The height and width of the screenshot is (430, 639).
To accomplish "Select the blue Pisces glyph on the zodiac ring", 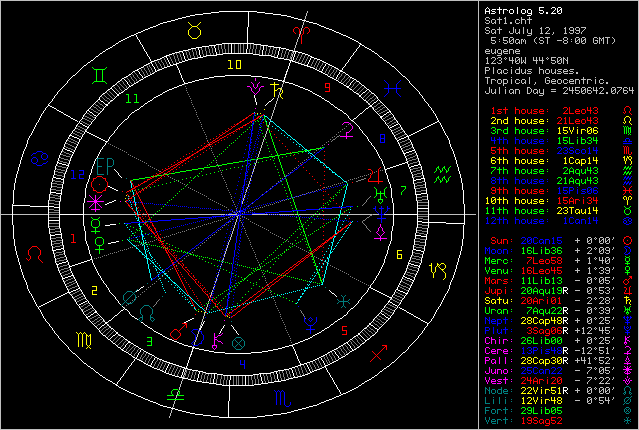I will tap(392, 88).
